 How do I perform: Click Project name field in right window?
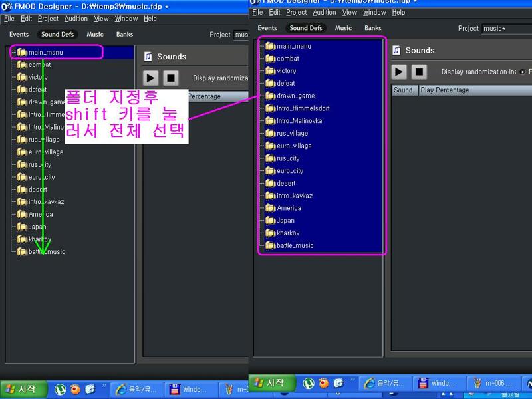[507, 29]
